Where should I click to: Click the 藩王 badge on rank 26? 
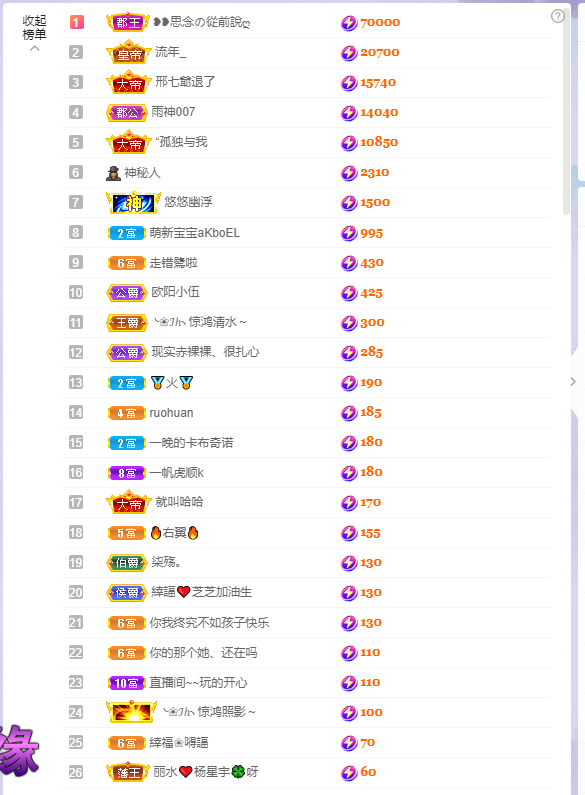(128, 773)
